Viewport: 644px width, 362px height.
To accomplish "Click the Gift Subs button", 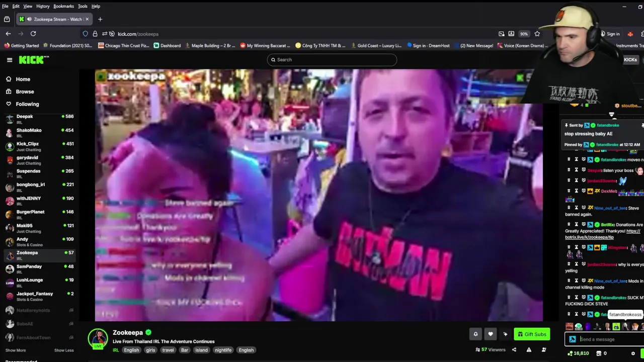I will [x=531, y=334].
